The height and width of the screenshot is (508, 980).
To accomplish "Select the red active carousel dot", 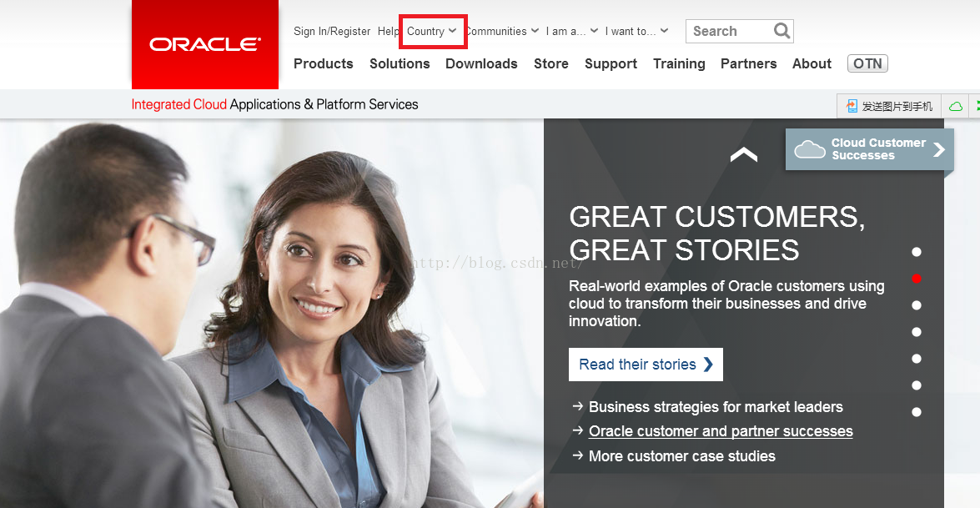I will [x=917, y=279].
